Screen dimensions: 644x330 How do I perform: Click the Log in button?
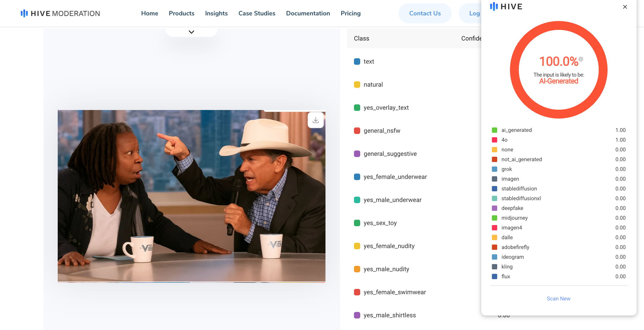coord(471,13)
